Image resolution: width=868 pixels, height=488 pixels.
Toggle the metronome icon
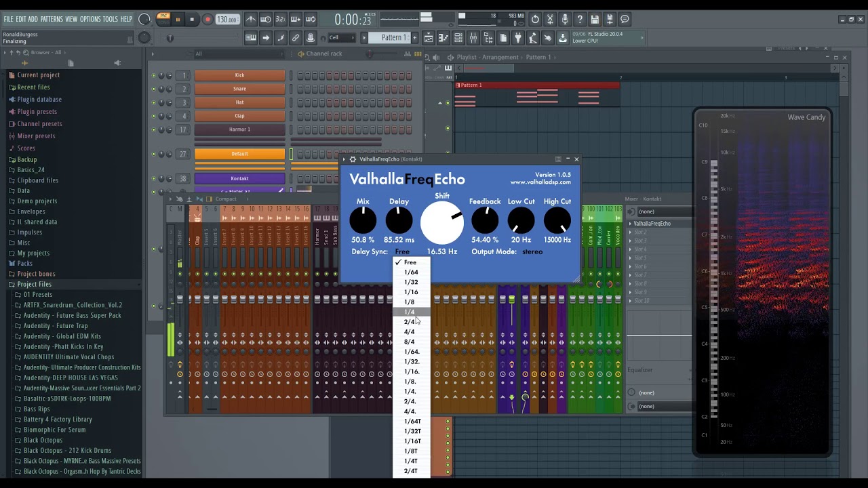coord(251,20)
